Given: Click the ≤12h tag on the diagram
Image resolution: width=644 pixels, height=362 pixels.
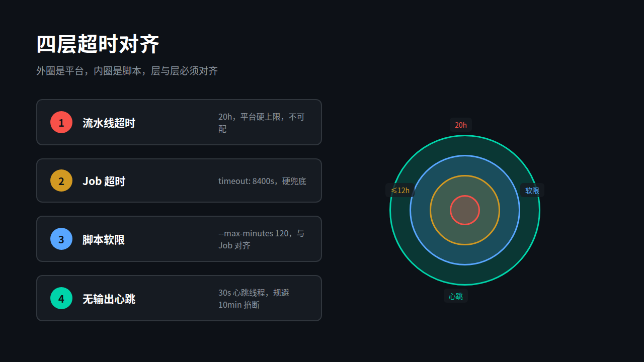Looking at the screenshot, I should pyautogui.click(x=400, y=190).
